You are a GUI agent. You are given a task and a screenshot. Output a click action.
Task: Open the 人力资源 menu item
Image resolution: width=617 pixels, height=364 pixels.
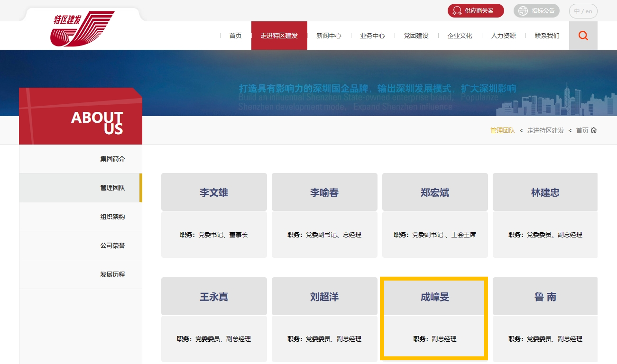pyautogui.click(x=503, y=36)
